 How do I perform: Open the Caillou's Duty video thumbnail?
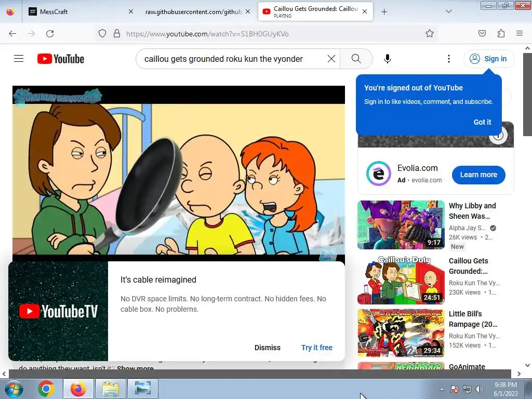tap(401, 280)
